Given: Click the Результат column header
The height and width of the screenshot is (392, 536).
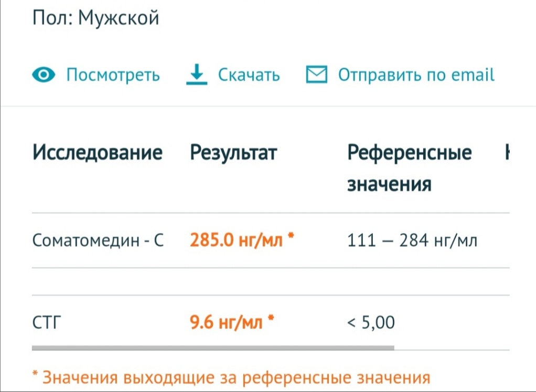Looking at the screenshot, I should (x=233, y=153).
